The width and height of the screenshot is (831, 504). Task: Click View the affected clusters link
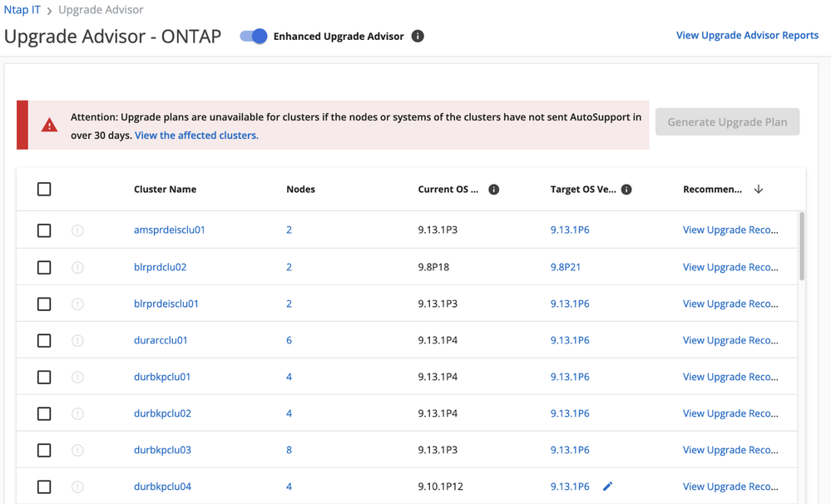[x=196, y=135]
